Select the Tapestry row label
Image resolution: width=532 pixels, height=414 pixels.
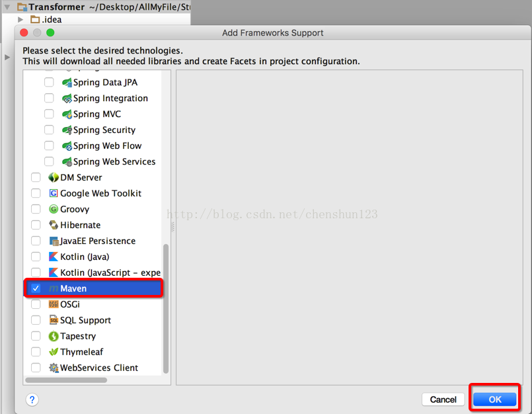(x=78, y=336)
